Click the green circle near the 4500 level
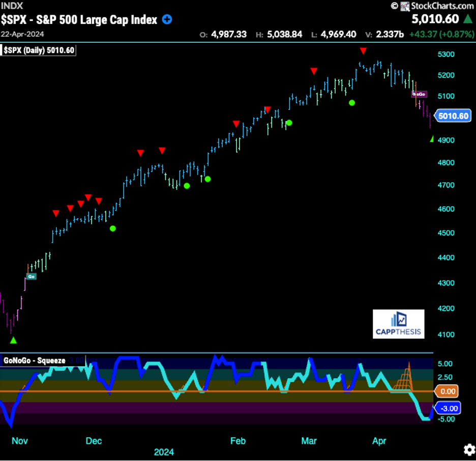 coord(112,228)
